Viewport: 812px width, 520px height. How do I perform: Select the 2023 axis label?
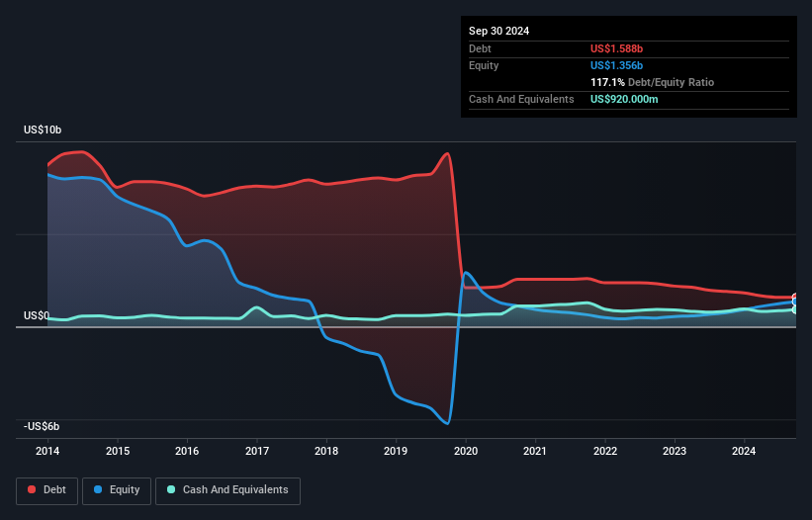(x=675, y=451)
